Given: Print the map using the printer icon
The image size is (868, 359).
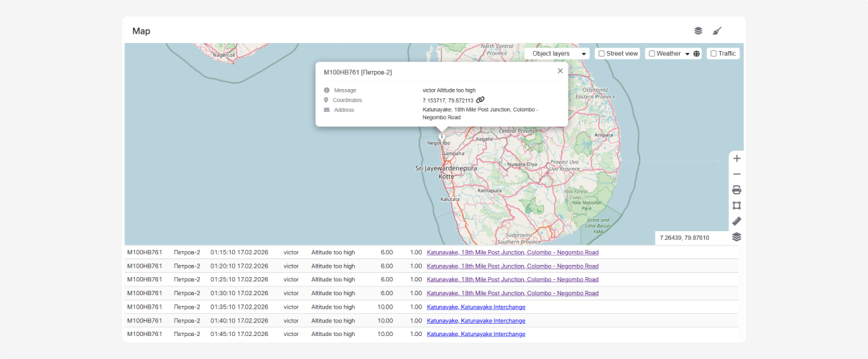Looking at the screenshot, I should coord(737,190).
